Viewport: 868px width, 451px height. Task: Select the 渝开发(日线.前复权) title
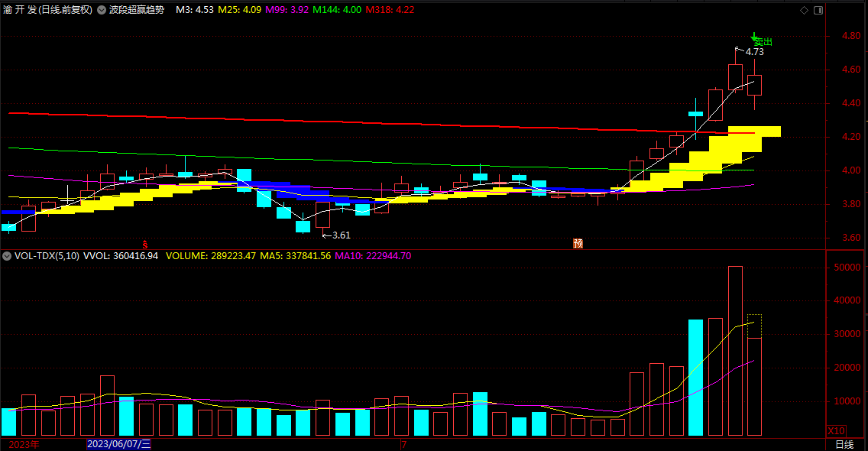[x=47, y=10]
